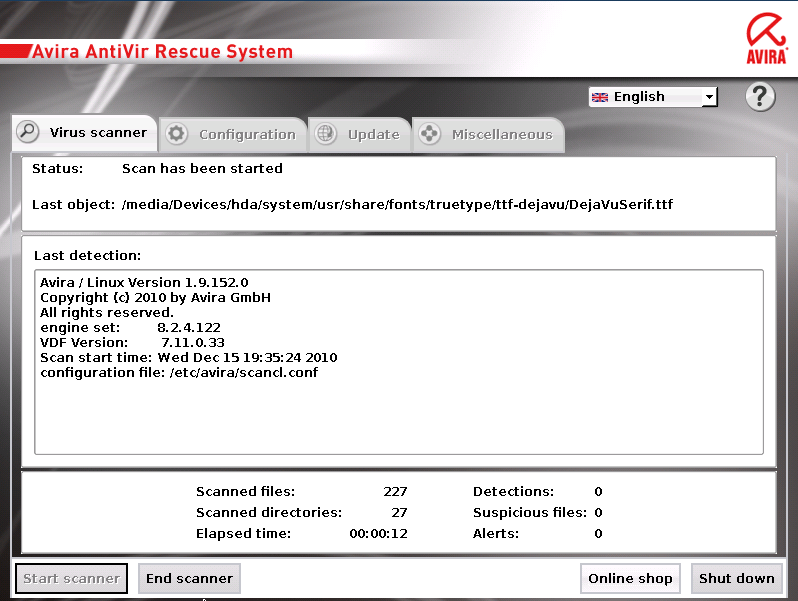Click the Avira AntiVir Rescue System title
Image resolution: width=798 pixels, height=601 pixels.
(162, 51)
